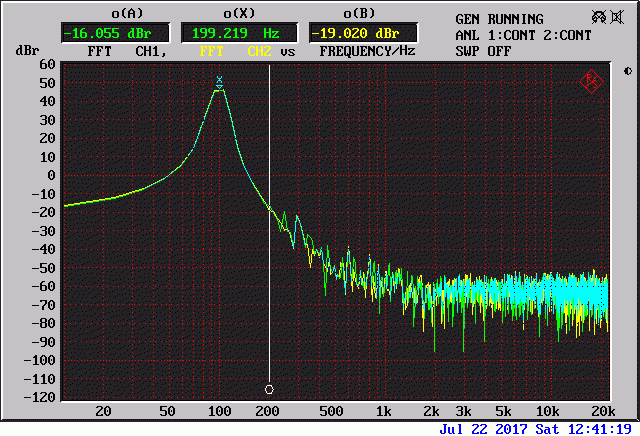Click the SWP OFF status text
This screenshot has width=640, height=436.
[483, 51]
